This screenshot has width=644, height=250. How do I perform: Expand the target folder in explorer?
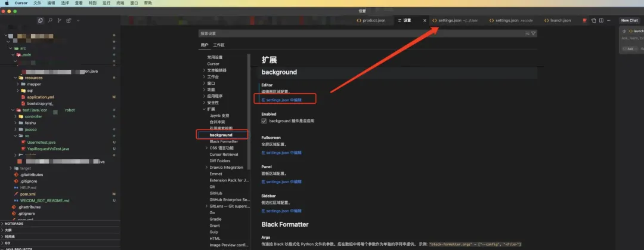(x=11, y=168)
